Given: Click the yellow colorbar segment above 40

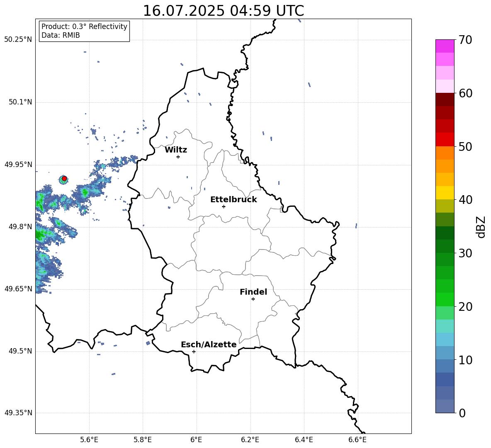Looking at the screenshot, I should [x=445, y=193].
